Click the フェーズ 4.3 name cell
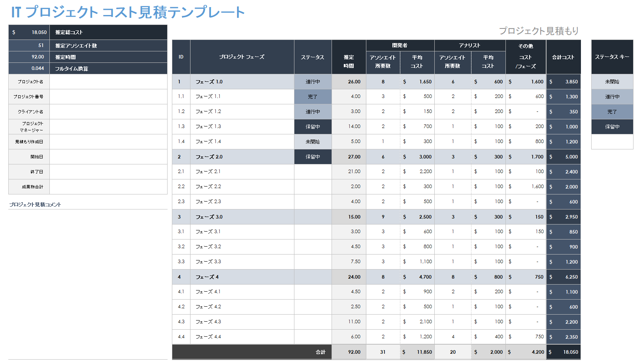The width and height of the screenshot is (641, 364). (242, 322)
